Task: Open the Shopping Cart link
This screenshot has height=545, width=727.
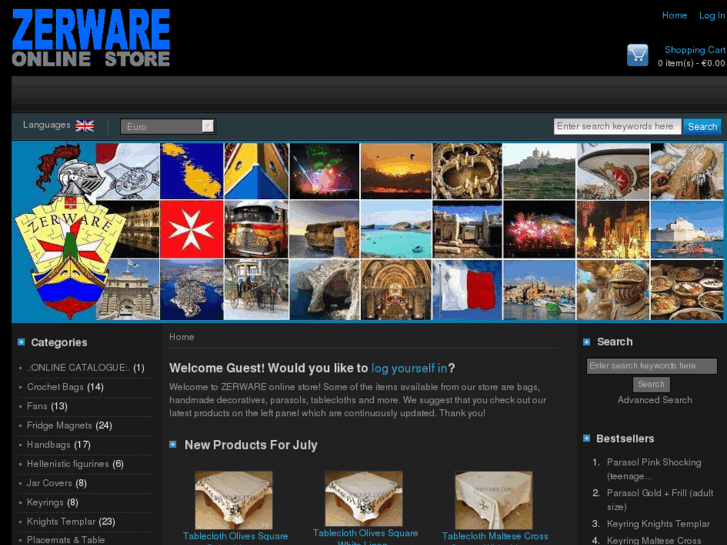Action: [x=695, y=50]
